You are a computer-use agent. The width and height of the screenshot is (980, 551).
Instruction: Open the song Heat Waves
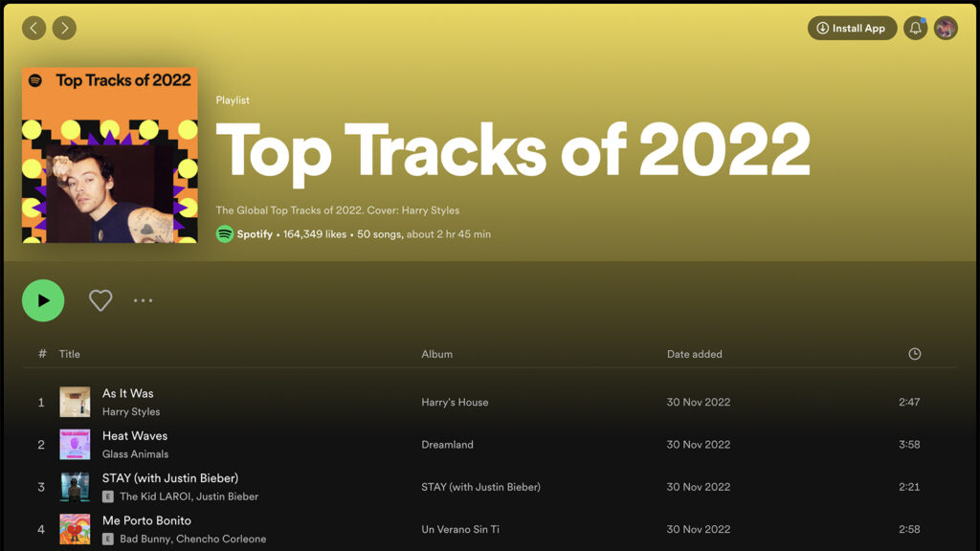135,436
